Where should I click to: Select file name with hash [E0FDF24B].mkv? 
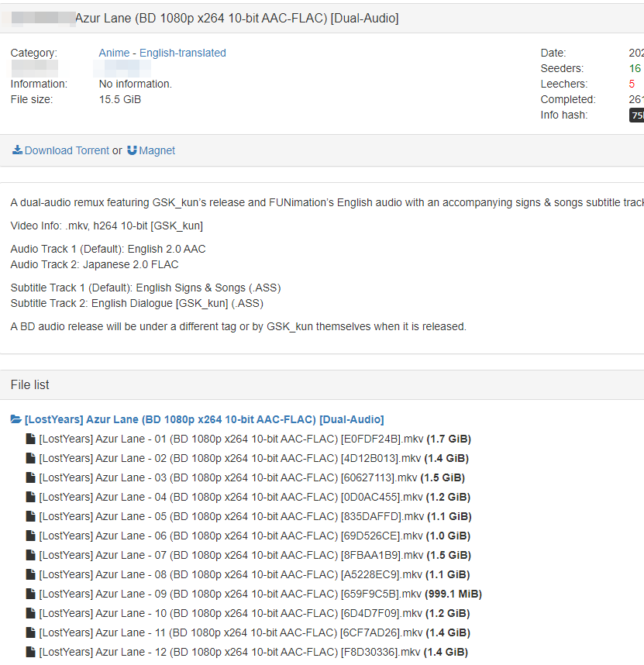[232, 439]
